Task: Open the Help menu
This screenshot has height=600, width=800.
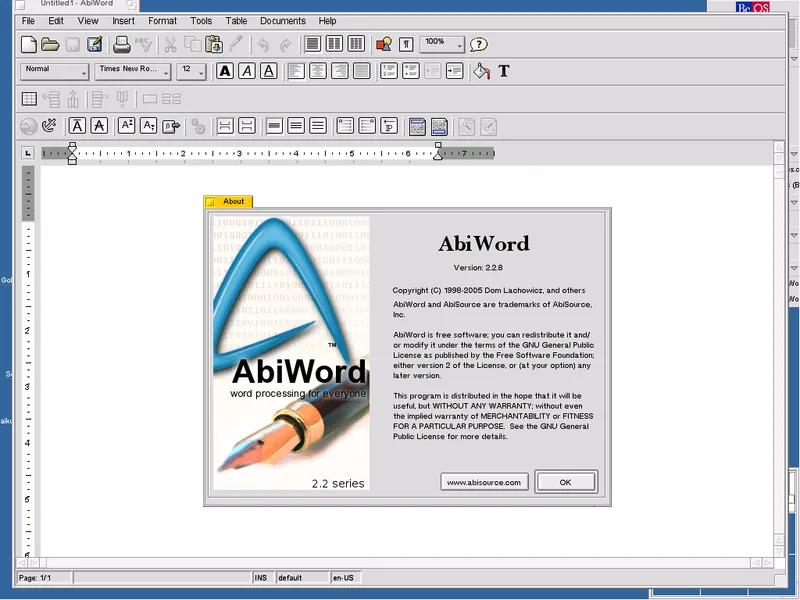Action: click(x=327, y=21)
